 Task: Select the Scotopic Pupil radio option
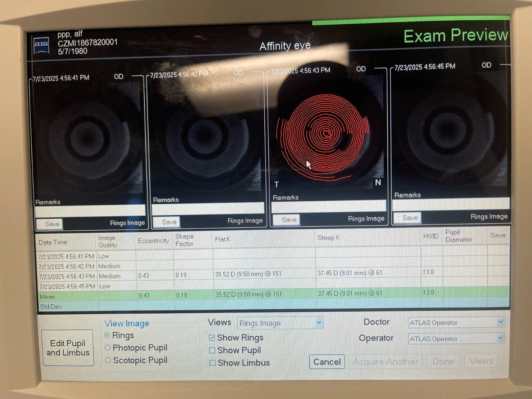pos(108,360)
